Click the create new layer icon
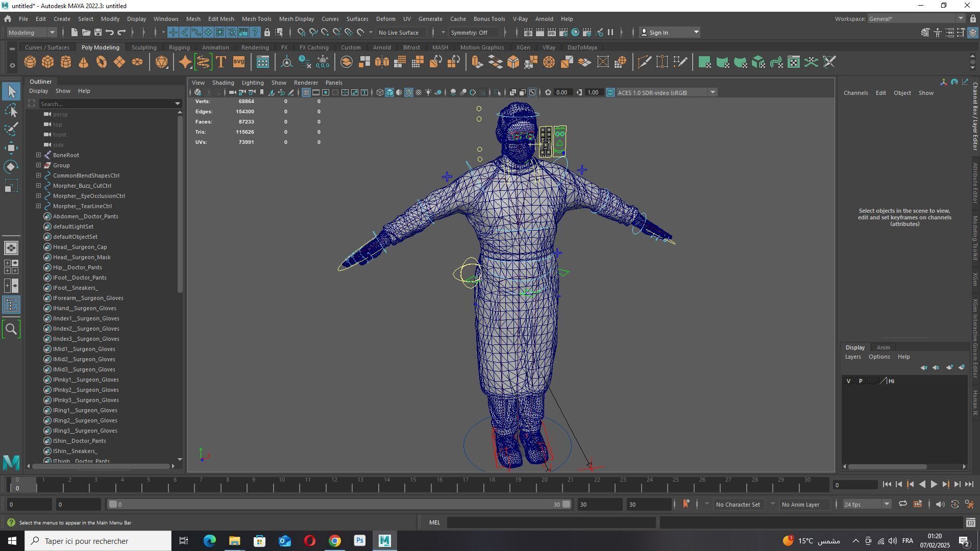 (949, 368)
